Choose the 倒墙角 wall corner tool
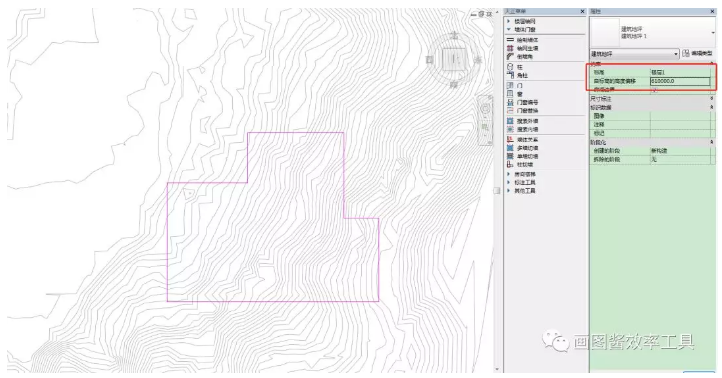This screenshot has width=722, height=378. click(x=519, y=57)
